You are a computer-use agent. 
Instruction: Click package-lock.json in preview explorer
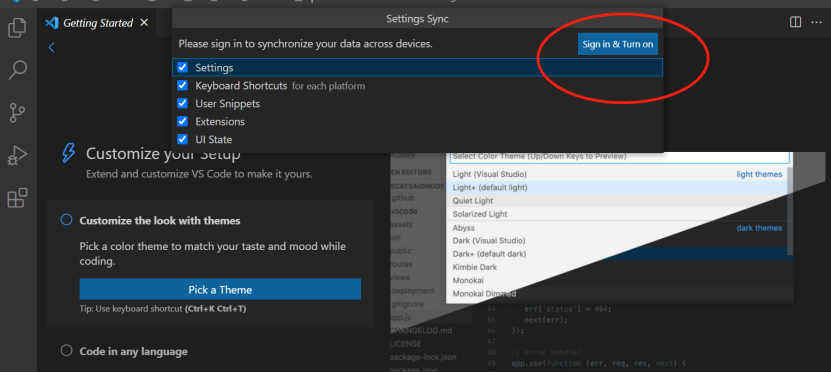[x=422, y=357]
